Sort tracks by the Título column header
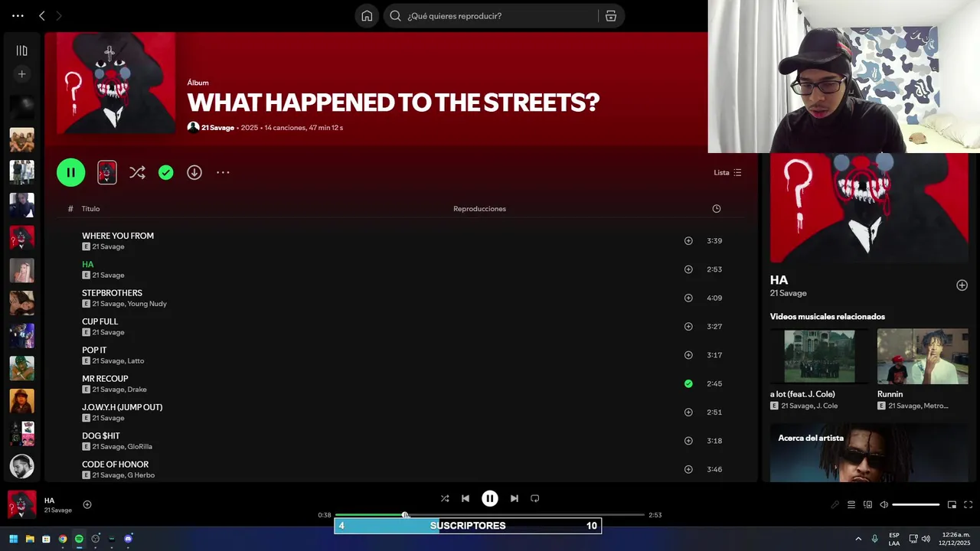The image size is (980, 551). (x=90, y=209)
